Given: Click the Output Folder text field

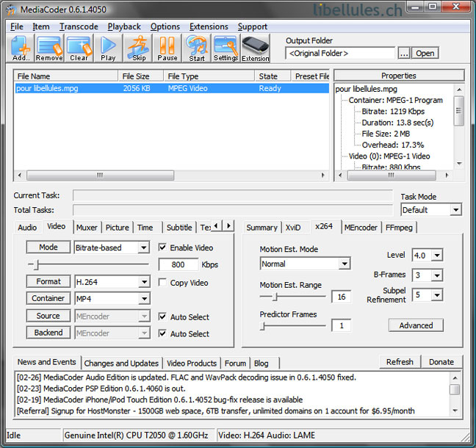Looking at the screenshot, I should click(340, 54).
